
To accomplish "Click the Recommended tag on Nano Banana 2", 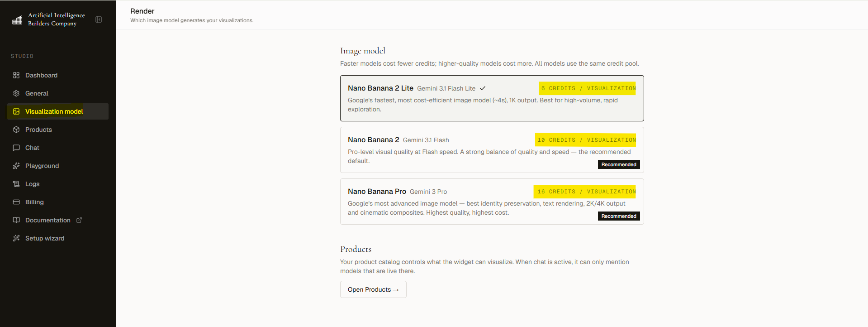I will (x=619, y=164).
